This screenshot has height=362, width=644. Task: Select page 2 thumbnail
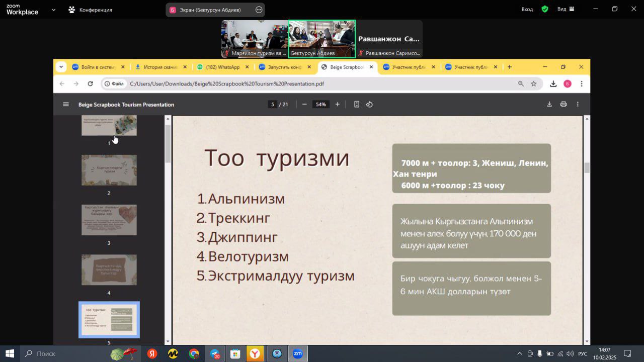point(109,170)
